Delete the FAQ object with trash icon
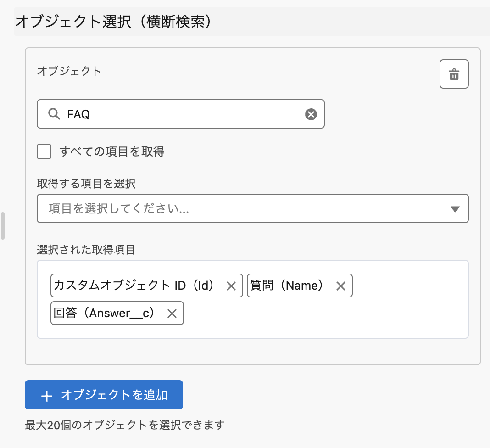Viewport: 490px width, 448px height. click(x=454, y=74)
